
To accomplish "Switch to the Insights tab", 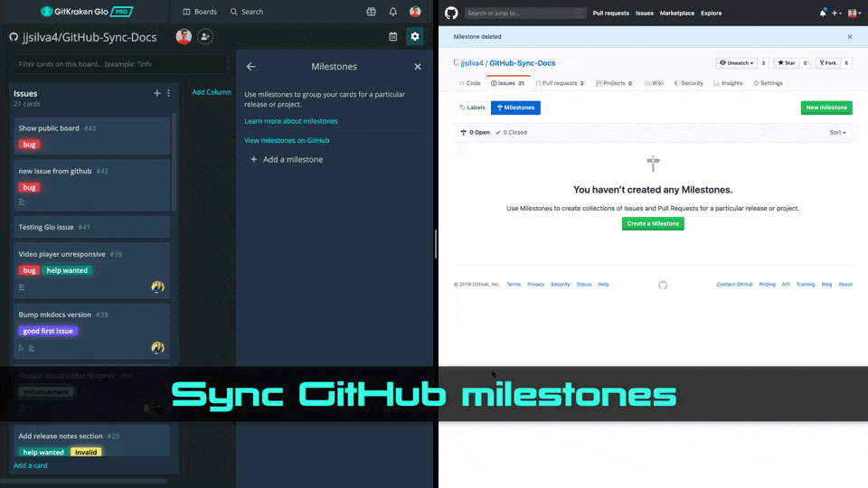I will coord(728,83).
